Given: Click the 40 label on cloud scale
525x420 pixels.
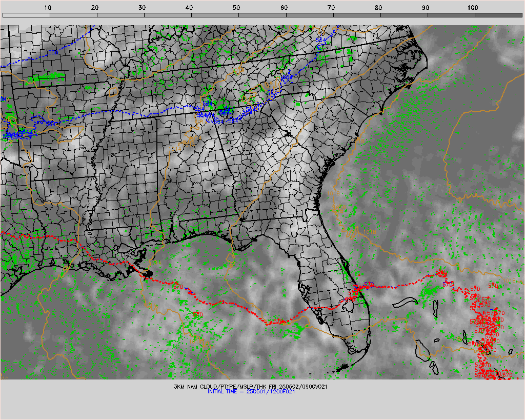Looking at the screenshot, I should click(189, 7).
